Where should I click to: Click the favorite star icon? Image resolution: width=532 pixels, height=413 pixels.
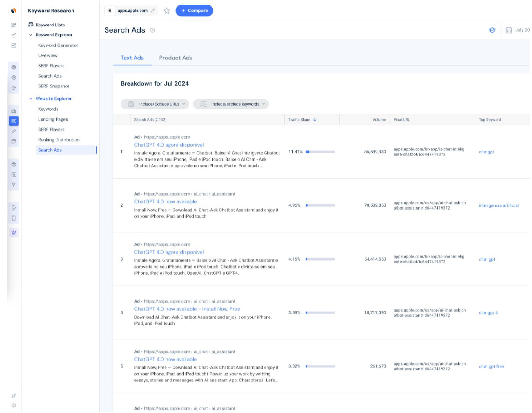point(167,11)
